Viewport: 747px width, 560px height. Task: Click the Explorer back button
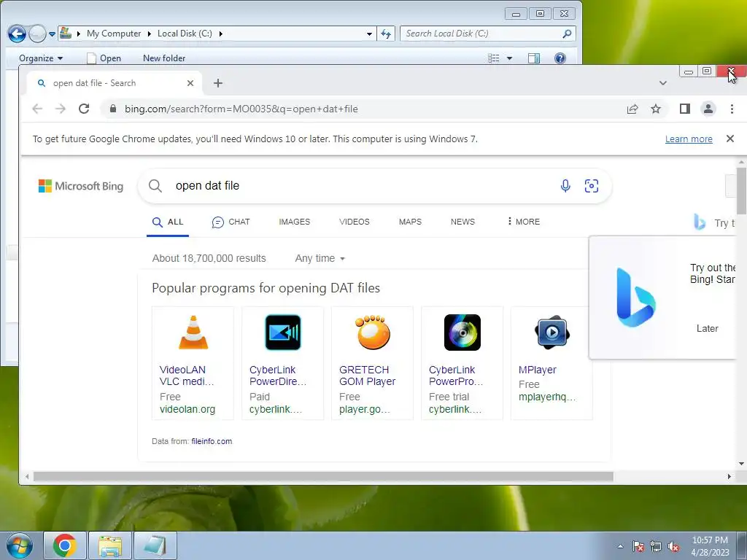[x=18, y=34]
